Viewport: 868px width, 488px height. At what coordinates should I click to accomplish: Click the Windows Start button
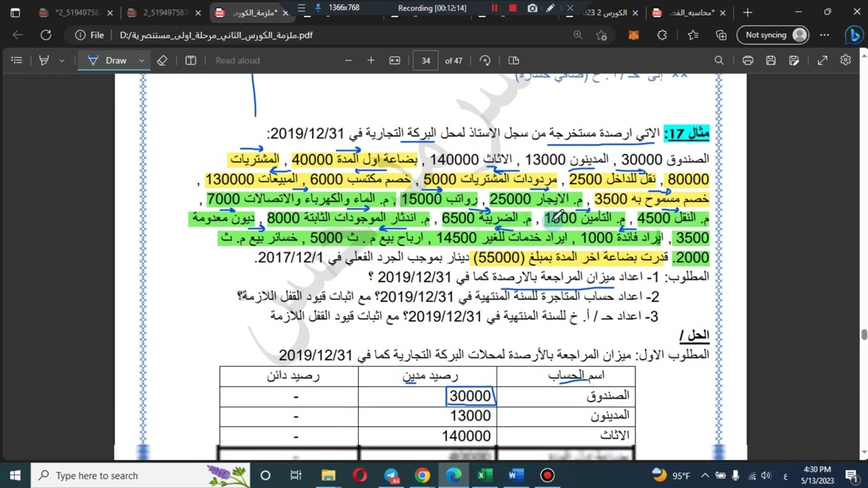pos(15,475)
